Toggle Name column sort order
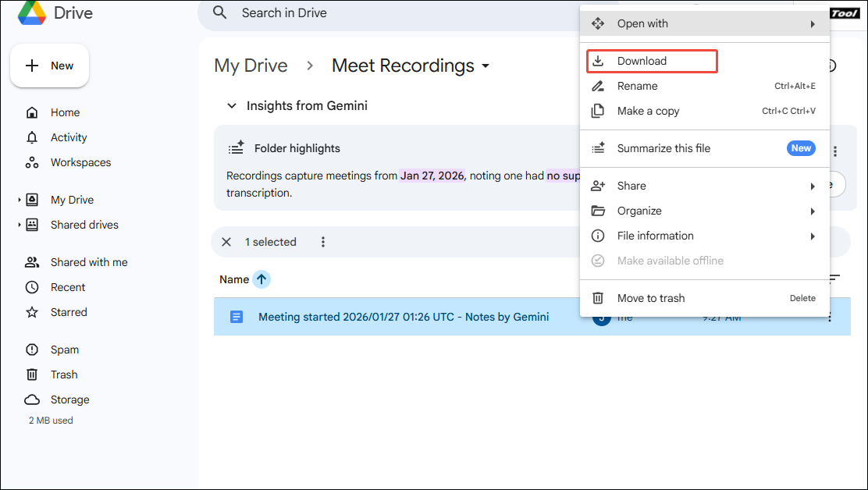Image resolution: width=868 pixels, height=490 pixels. click(261, 279)
